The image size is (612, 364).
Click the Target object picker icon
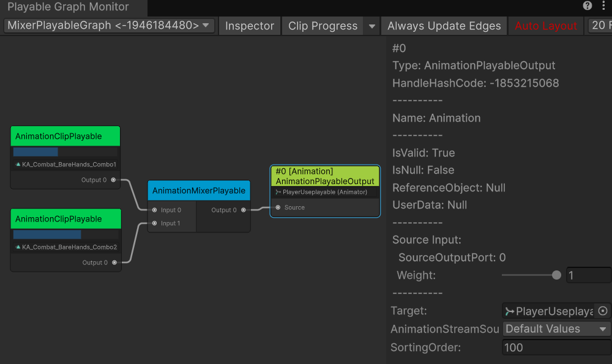(603, 311)
